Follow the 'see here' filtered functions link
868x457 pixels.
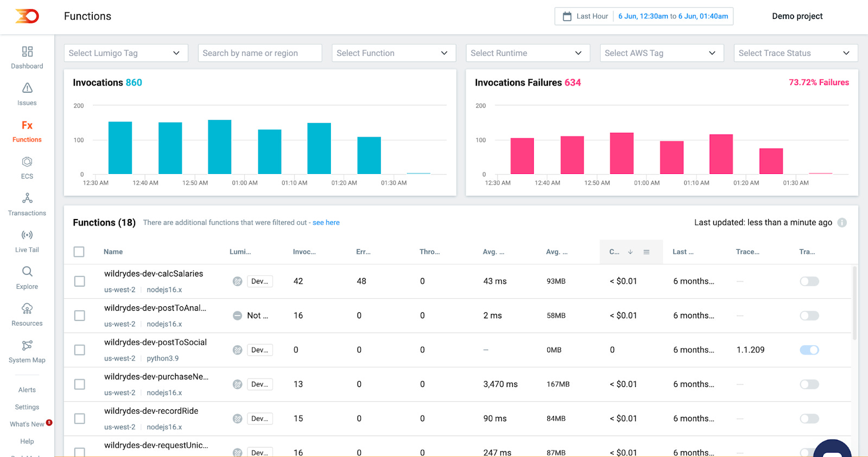pyautogui.click(x=326, y=223)
